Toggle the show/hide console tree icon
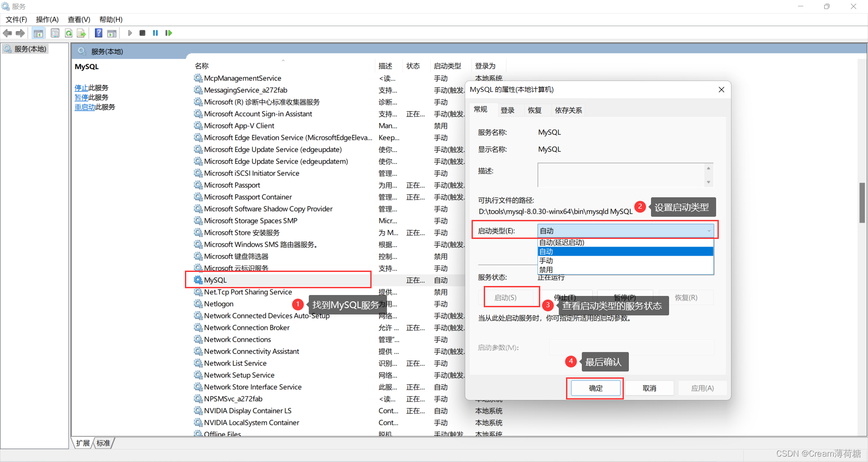This screenshot has width=868, height=462. 38,33
